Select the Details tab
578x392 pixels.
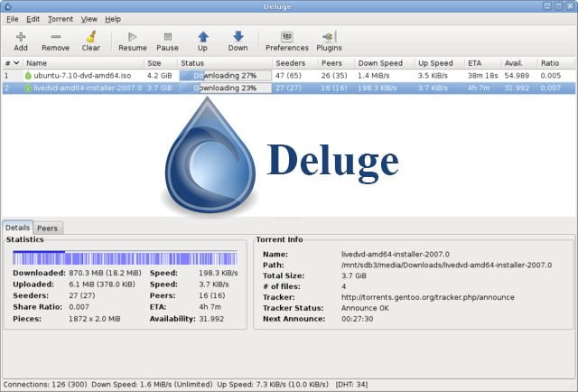(x=17, y=228)
